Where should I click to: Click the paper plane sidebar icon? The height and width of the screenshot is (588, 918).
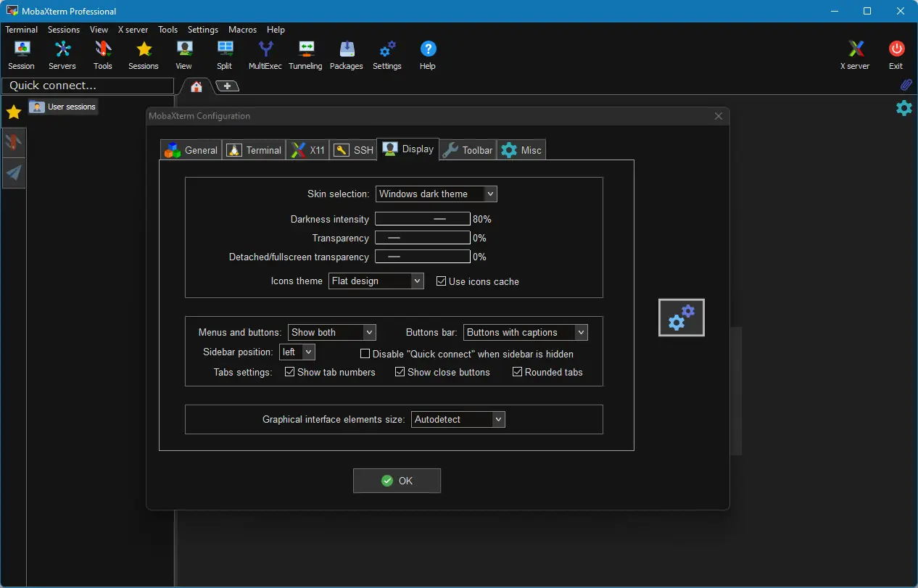click(14, 173)
